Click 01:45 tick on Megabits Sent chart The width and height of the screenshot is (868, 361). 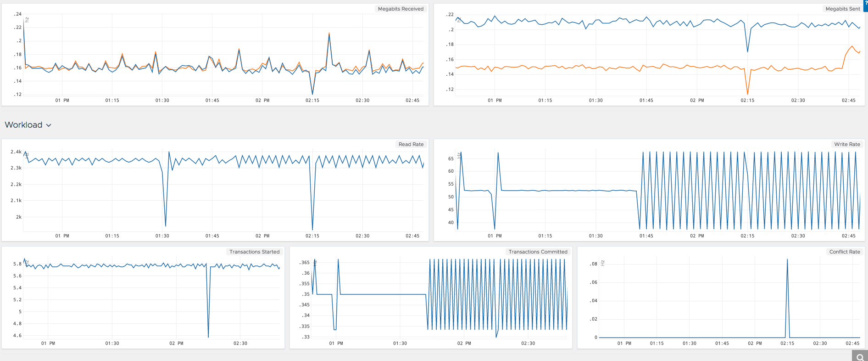646,100
